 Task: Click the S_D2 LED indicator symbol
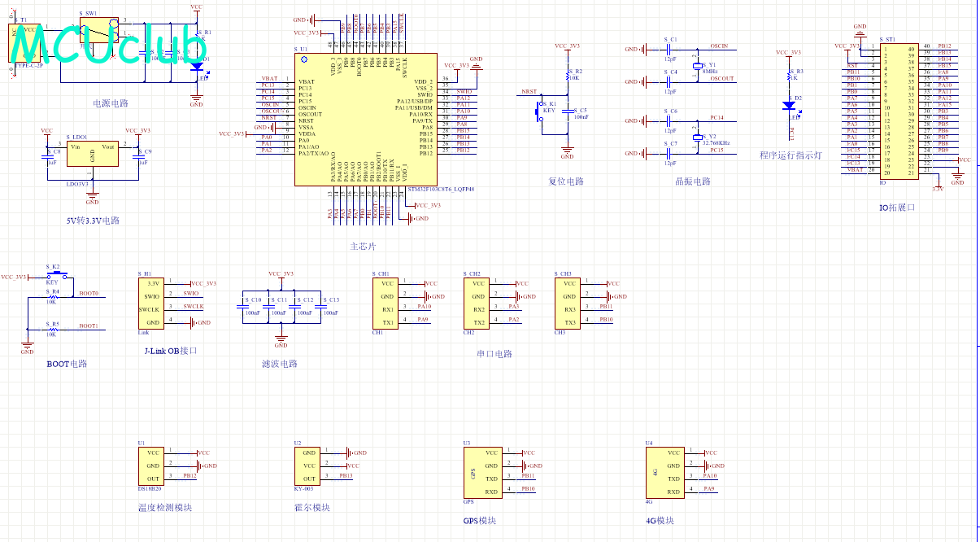pos(788,105)
